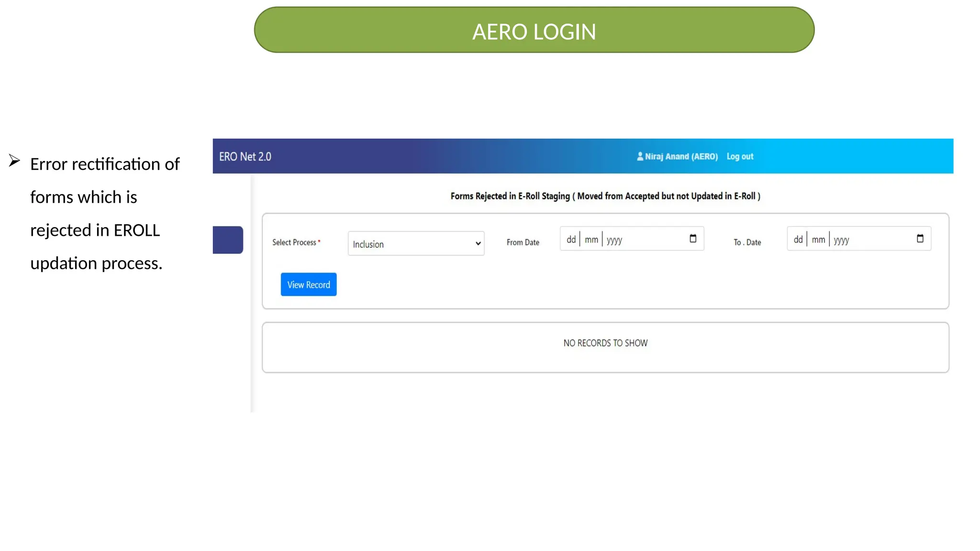Image resolution: width=980 pixels, height=551 pixels.
Task: Click the green AERO LOGIN banner
Action: [534, 30]
